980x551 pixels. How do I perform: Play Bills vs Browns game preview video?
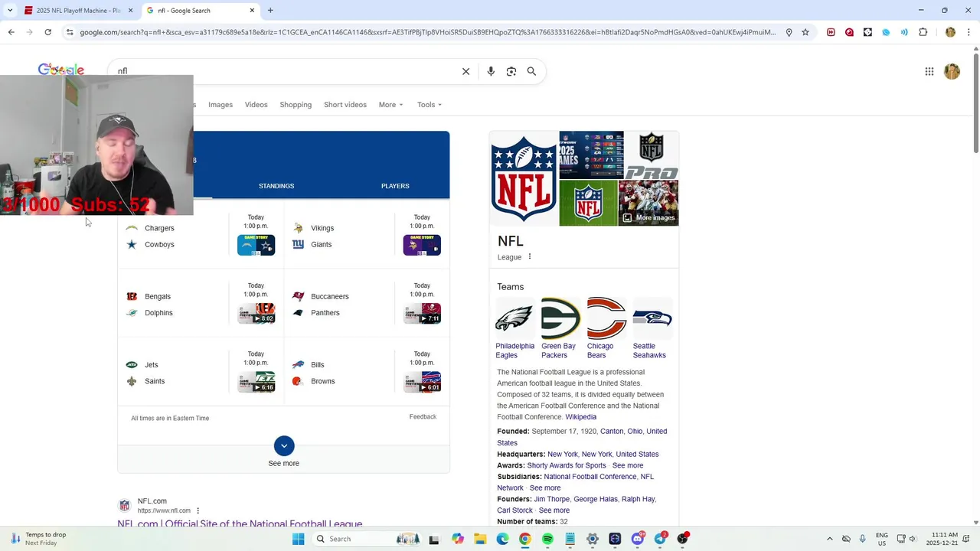coord(423,382)
